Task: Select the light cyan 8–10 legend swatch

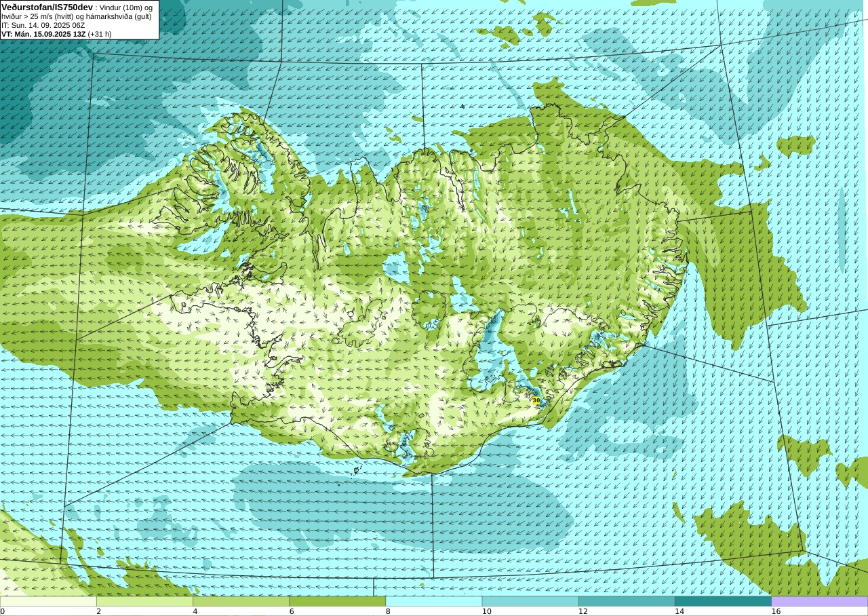Action: [434, 601]
